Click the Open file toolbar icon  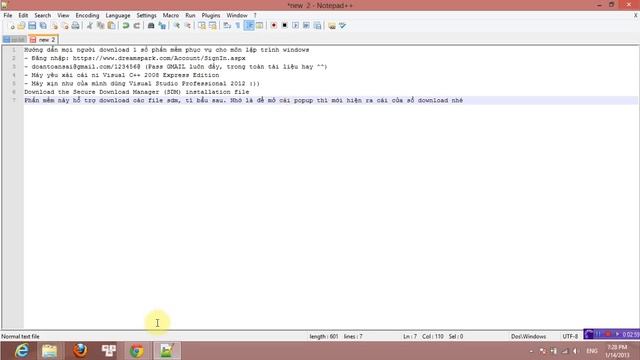(x=21, y=26)
